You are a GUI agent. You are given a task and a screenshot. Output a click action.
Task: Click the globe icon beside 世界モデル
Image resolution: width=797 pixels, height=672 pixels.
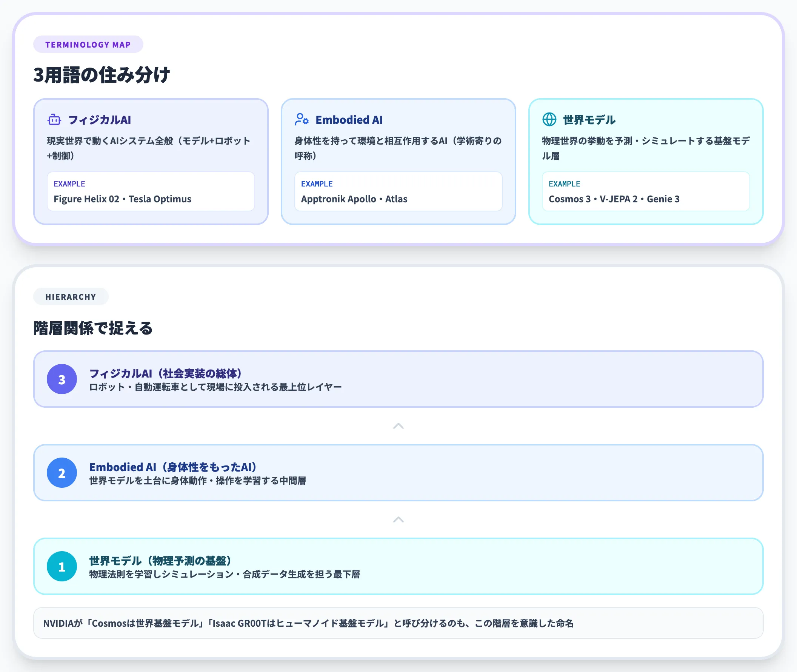[549, 120]
